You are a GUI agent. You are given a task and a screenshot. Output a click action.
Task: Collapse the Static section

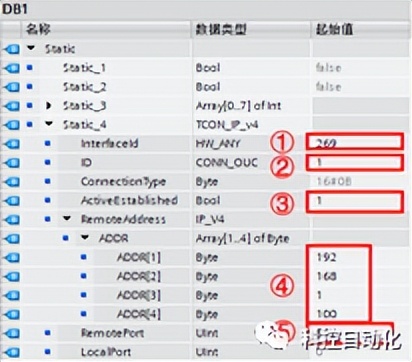31,48
